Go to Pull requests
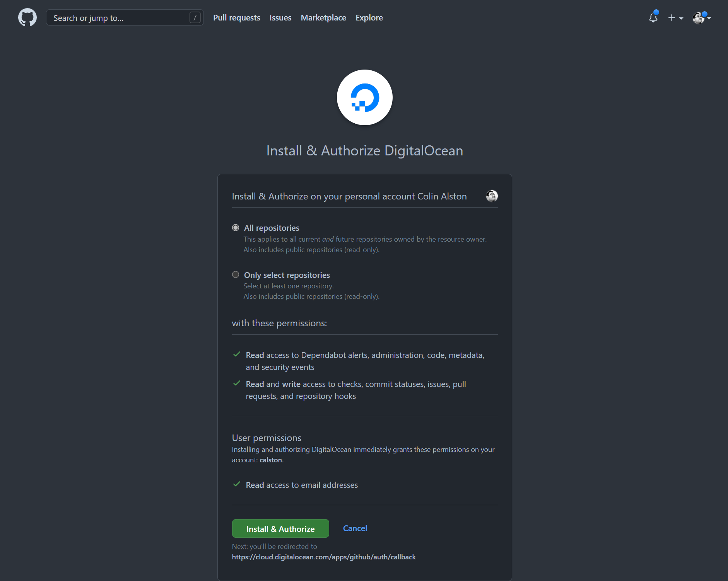This screenshot has width=728, height=581. tap(236, 17)
